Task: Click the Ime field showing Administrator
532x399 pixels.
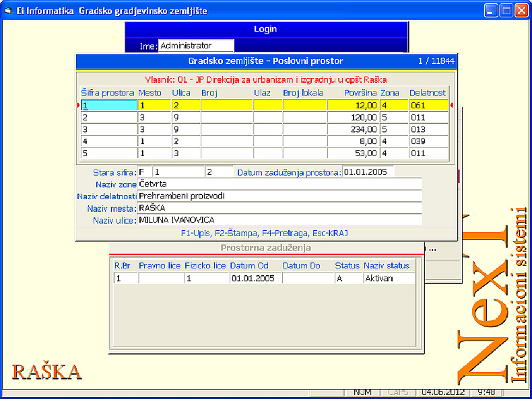Action: (196, 46)
